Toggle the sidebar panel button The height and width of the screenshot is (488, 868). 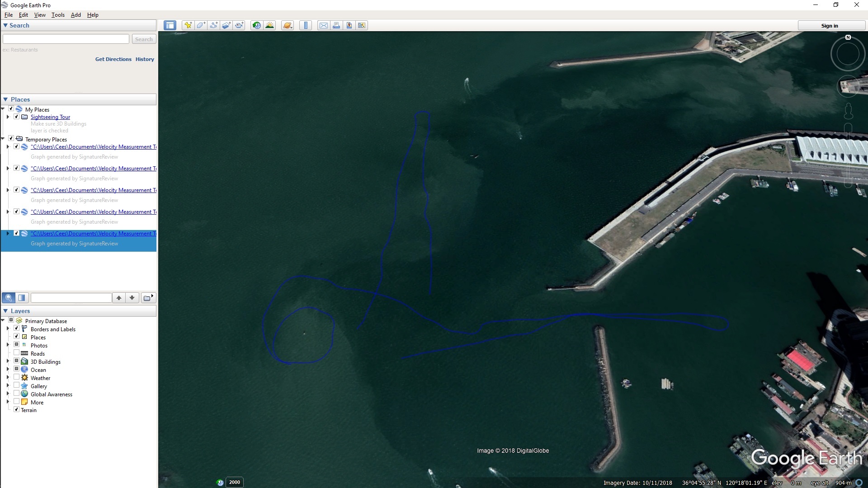(x=170, y=25)
